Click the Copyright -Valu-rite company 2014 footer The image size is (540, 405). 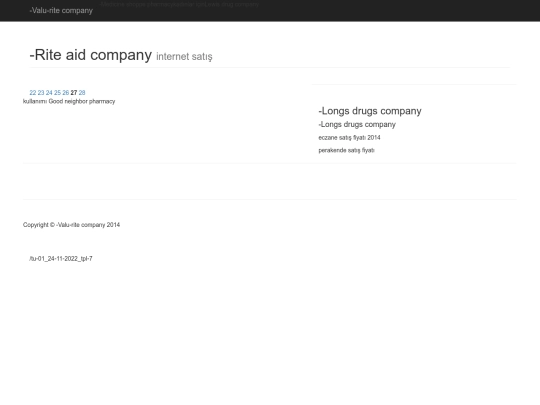tap(71, 225)
